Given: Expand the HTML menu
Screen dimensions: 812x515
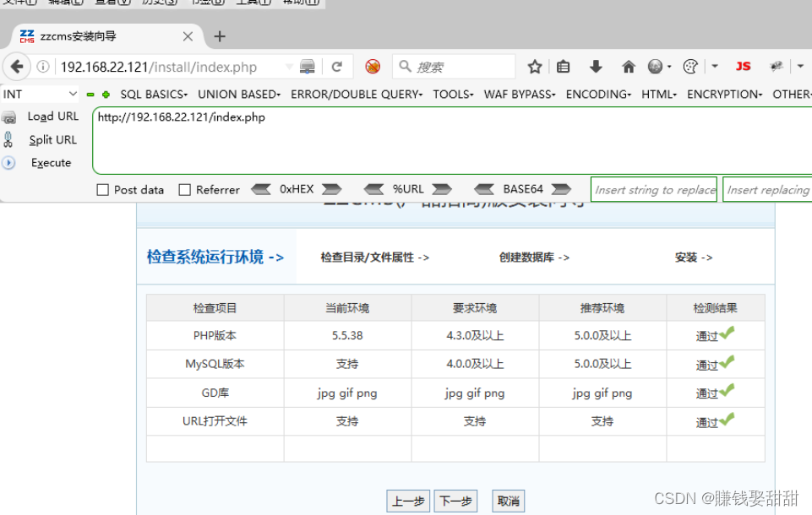Looking at the screenshot, I should coord(659,95).
